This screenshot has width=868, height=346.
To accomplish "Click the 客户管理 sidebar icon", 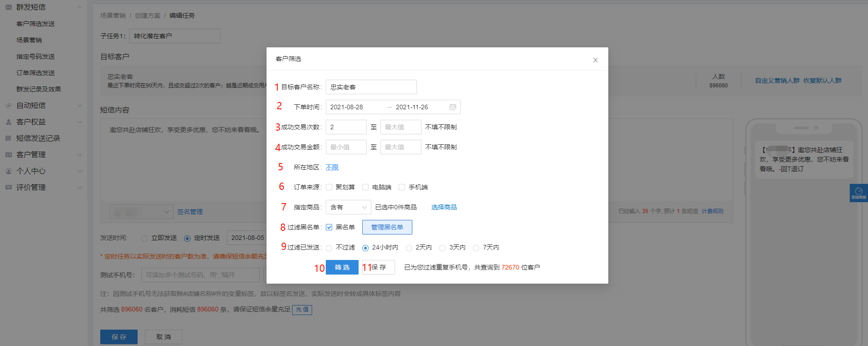I will [x=9, y=155].
